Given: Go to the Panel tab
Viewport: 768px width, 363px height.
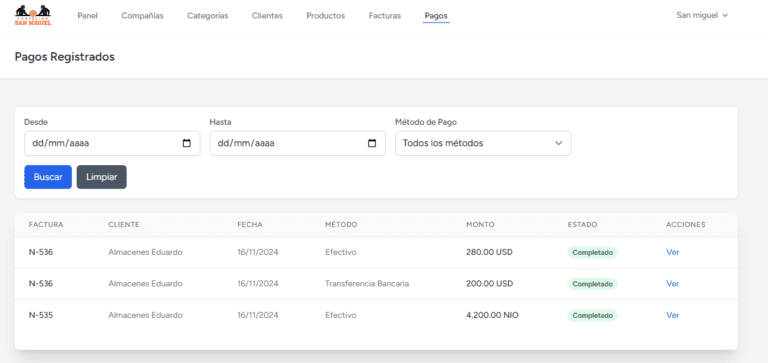Looking at the screenshot, I should 88,16.
